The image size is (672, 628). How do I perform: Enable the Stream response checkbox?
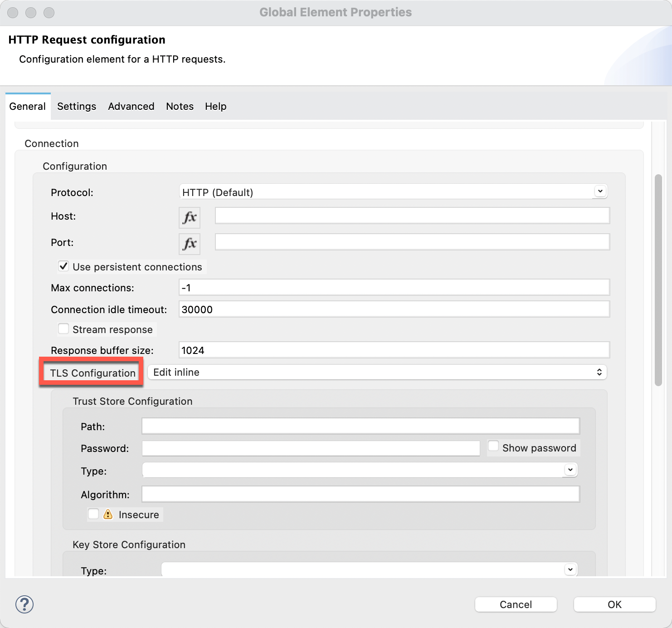64,329
